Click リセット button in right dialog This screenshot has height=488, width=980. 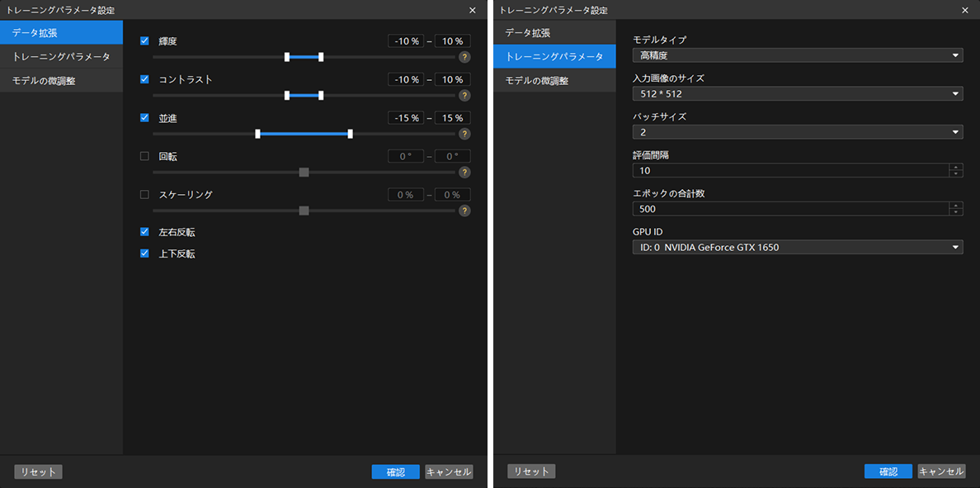point(531,471)
